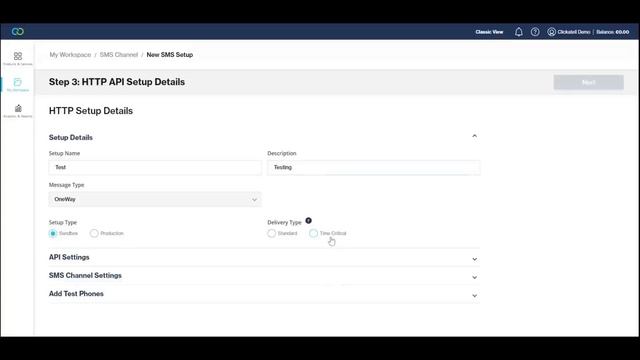The width and height of the screenshot is (640, 360).
Task: Go to My Workspace breadcrumb
Action: pos(70,55)
